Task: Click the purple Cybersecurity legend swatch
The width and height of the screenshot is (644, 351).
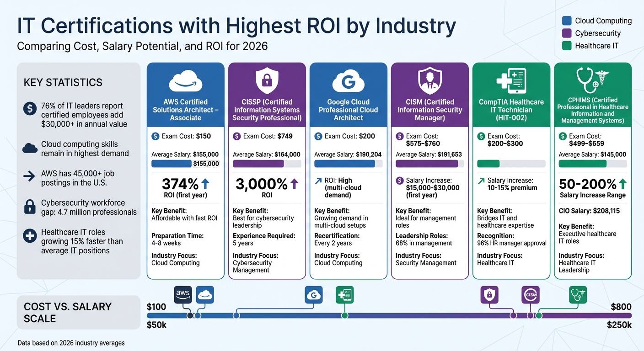Action: 566,33
